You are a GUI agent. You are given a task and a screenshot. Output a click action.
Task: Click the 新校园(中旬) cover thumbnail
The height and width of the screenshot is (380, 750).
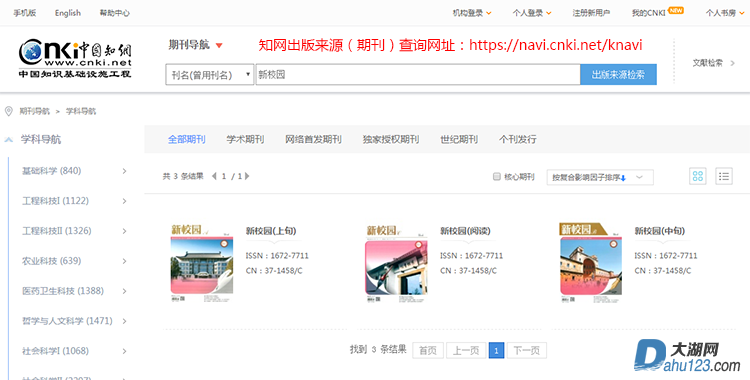pos(591,262)
